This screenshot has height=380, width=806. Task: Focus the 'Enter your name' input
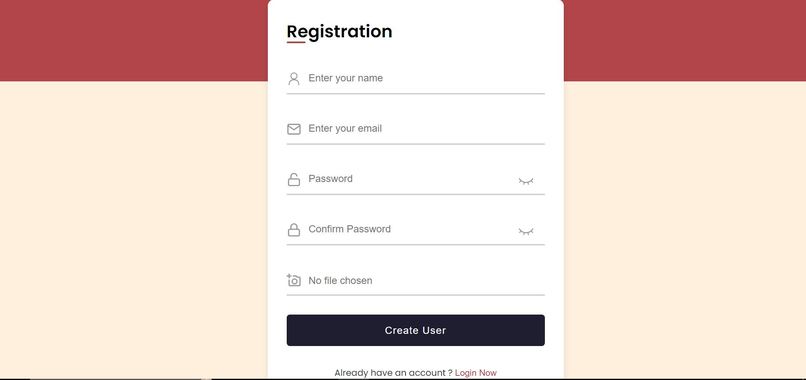click(415, 78)
